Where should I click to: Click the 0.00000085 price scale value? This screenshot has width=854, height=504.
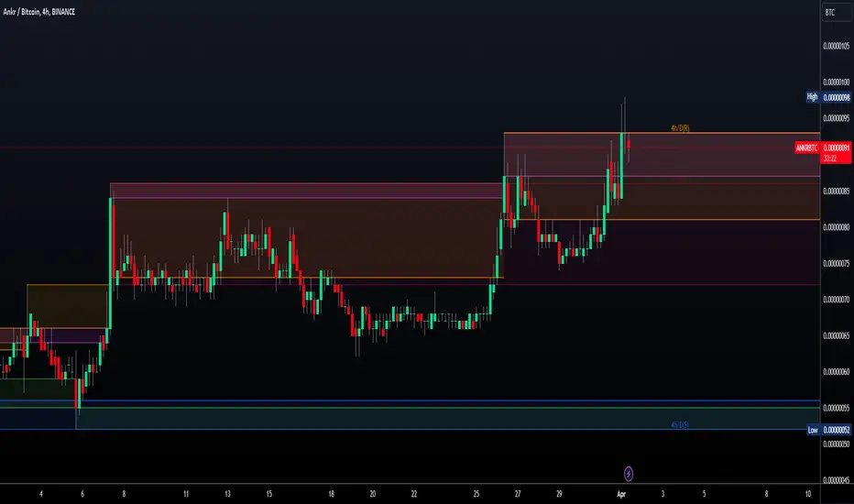tap(836, 192)
